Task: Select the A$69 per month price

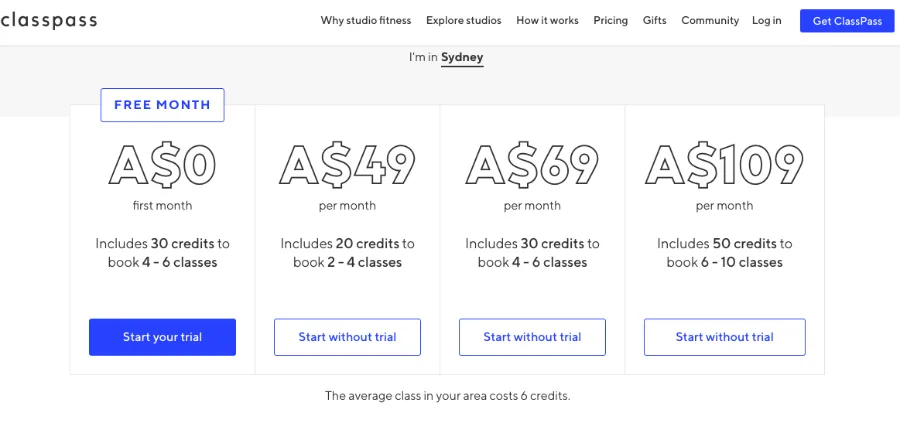Action: (532, 166)
